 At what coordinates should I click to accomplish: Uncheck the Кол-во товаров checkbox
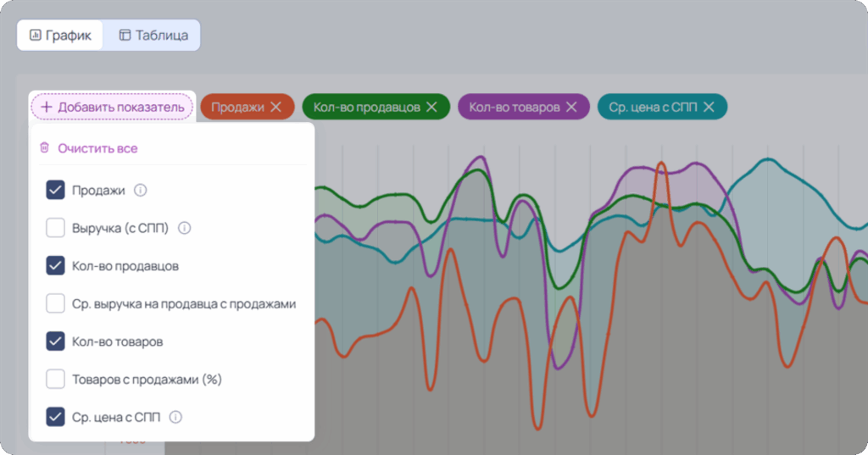point(55,341)
